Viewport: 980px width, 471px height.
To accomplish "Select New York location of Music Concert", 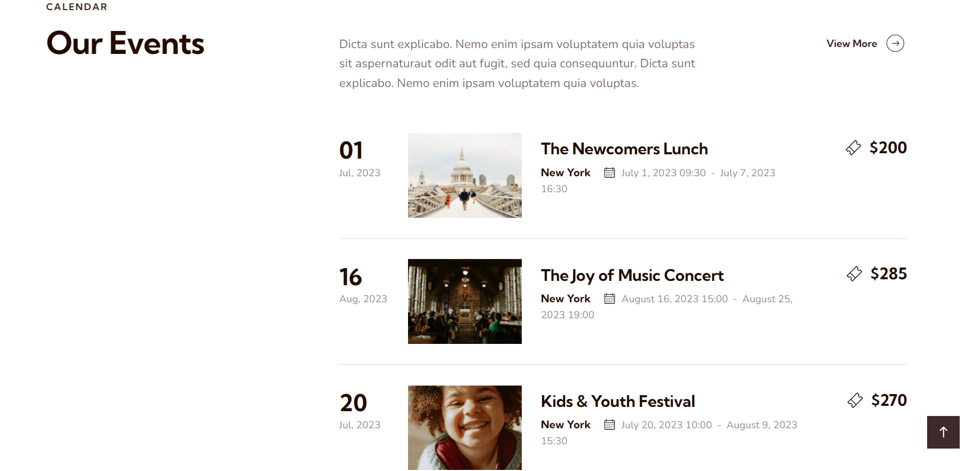I will tap(566, 299).
